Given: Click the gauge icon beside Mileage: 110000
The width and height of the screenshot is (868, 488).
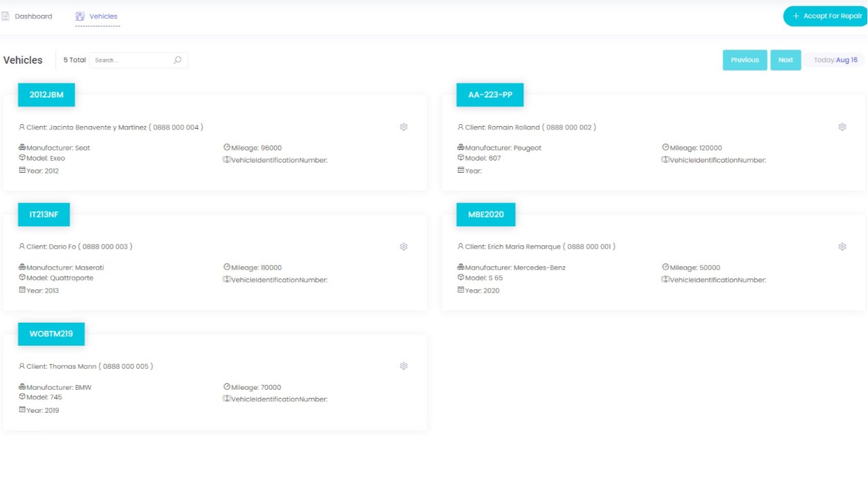Looking at the screenshot, I should [x=226, y=267].
